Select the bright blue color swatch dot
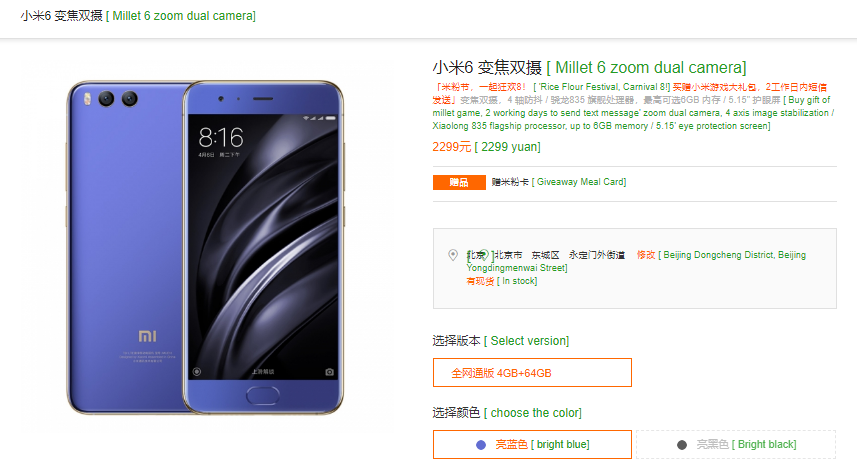The width and height of the screenshot is (857, 470). (481, 445)
